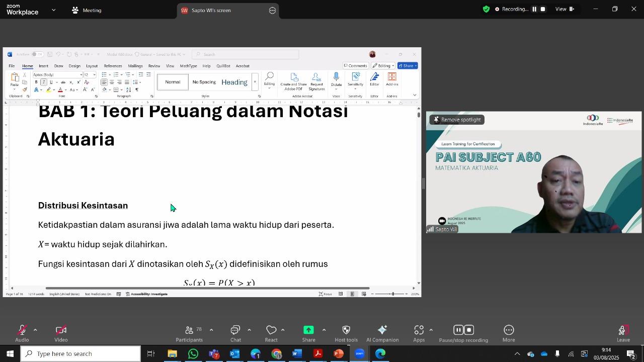The image size is (644, 362).
Task: Open the Zoom Workplace menu dropdown
Action: [x=54, y=10]
